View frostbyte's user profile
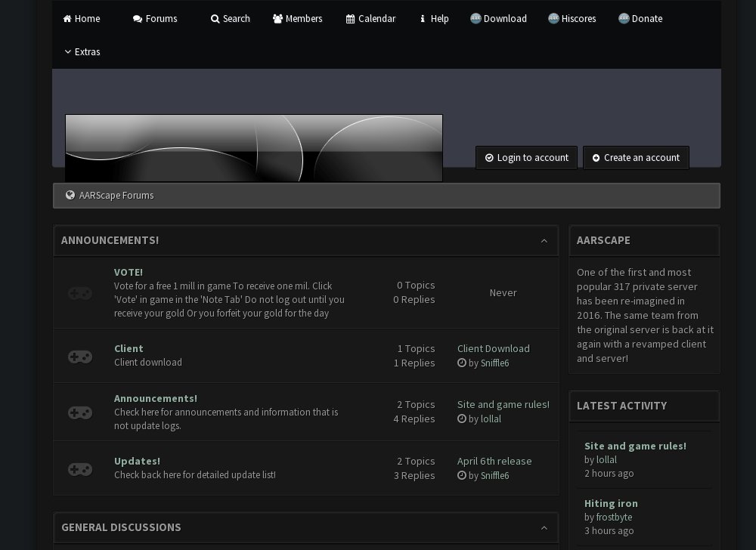 pyautogui.click(x=614, y=517)
